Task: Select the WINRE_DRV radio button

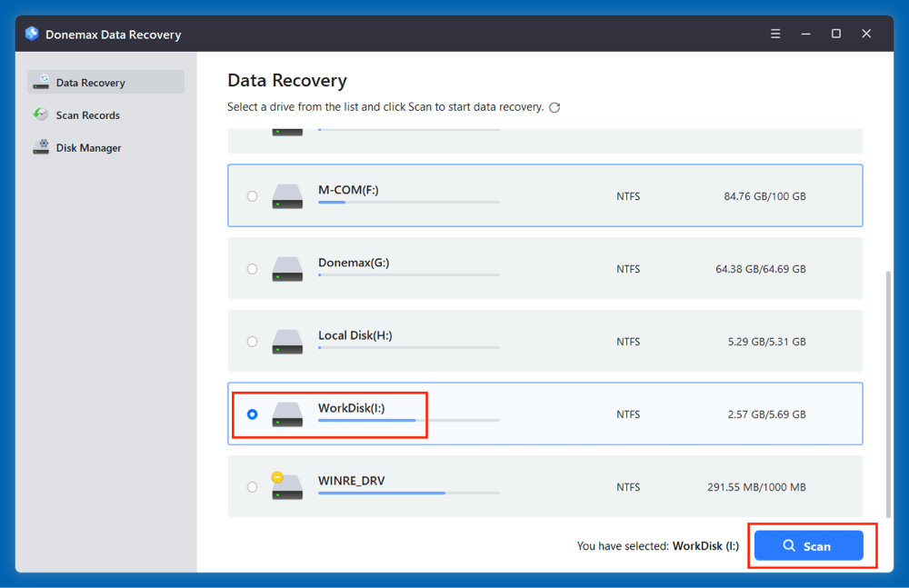Action: click(252, 486)
